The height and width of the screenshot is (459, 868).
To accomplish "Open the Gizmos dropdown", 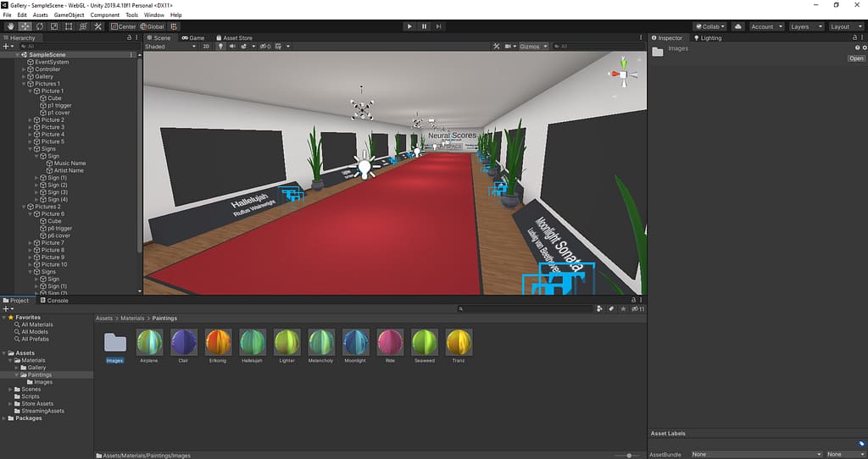I will (x=533, y=47).
